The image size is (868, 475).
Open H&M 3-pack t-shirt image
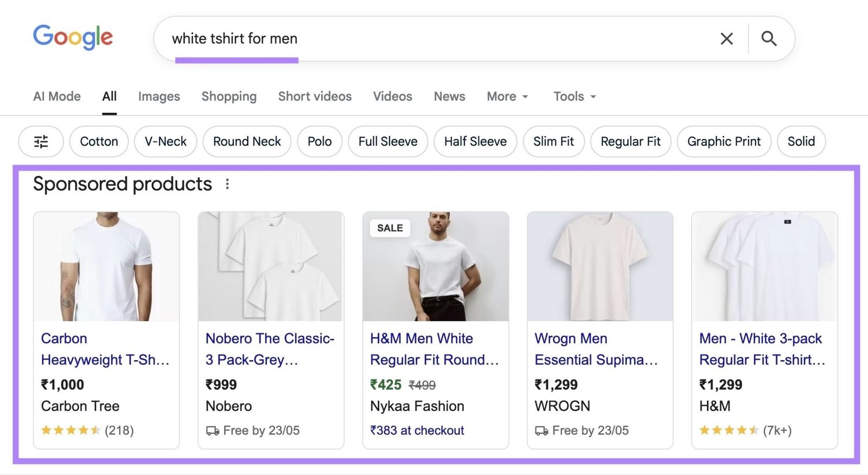[764, 266]
